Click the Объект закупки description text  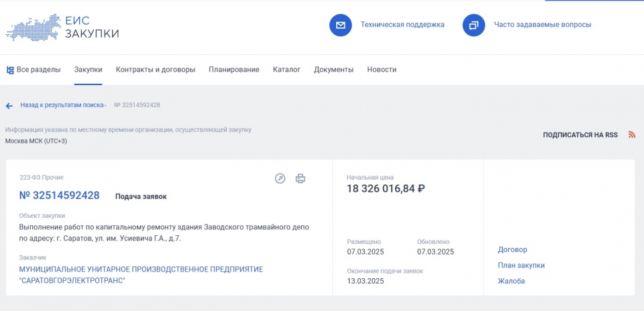164,233
